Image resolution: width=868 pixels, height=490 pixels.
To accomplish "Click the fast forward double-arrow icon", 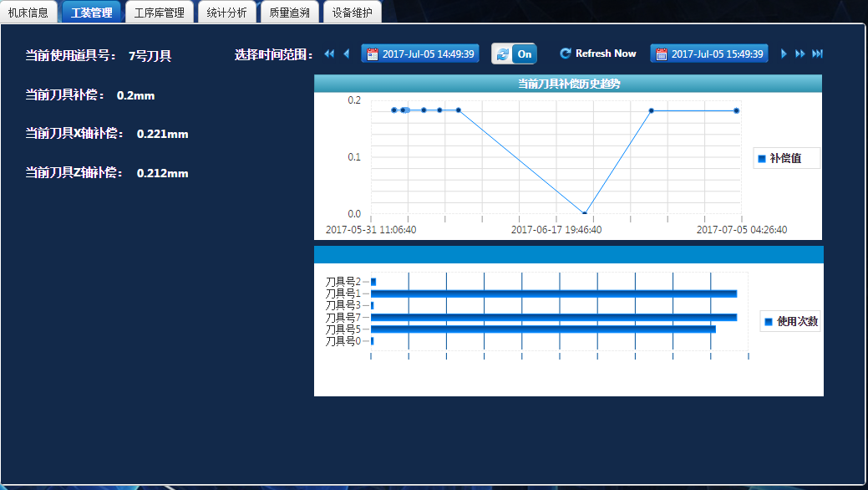I will [x=799, y=54].
